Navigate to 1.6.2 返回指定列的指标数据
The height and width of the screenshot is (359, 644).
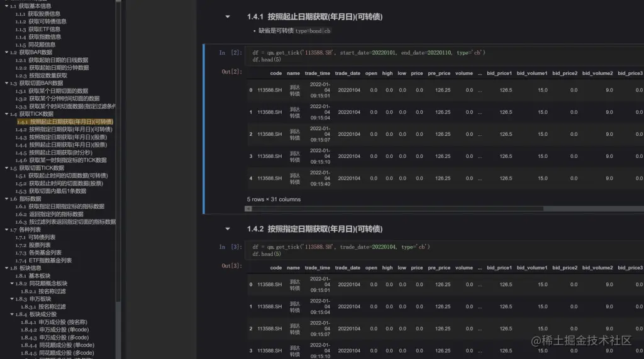coord(49,214)
